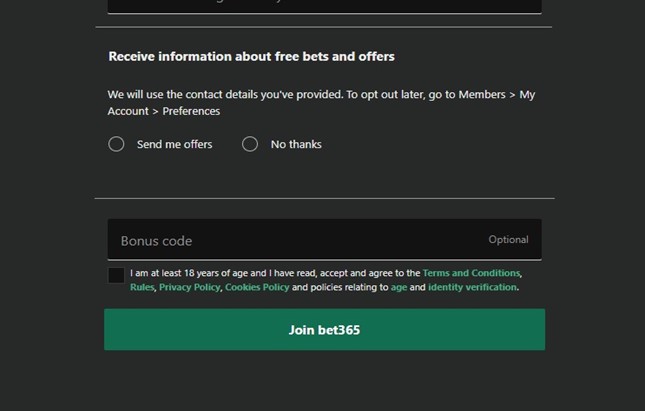Image resolution: width=645 pixels, height=411 pixels.
Task: Submit with the Join bet365 button
Action: (325, 330)
